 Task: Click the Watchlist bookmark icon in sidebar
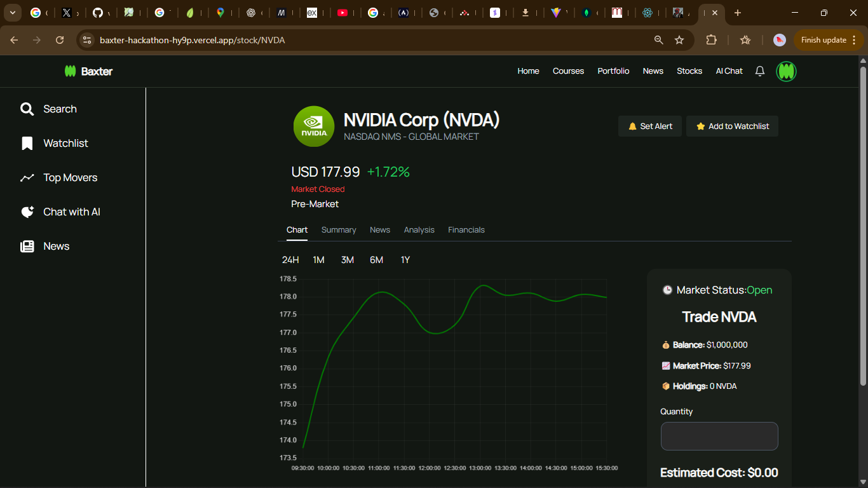point(27,144)
